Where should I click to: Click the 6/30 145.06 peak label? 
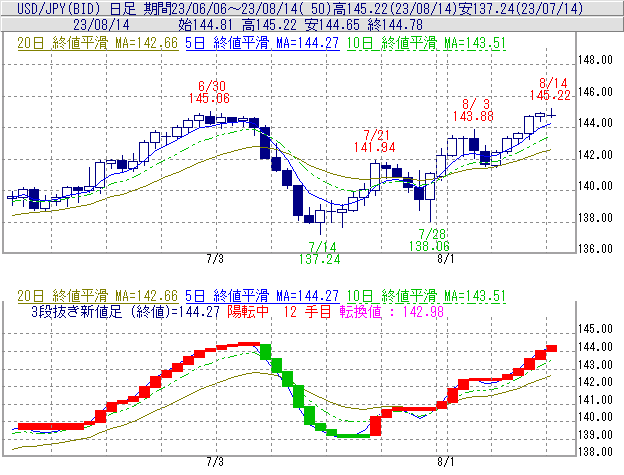209,92
